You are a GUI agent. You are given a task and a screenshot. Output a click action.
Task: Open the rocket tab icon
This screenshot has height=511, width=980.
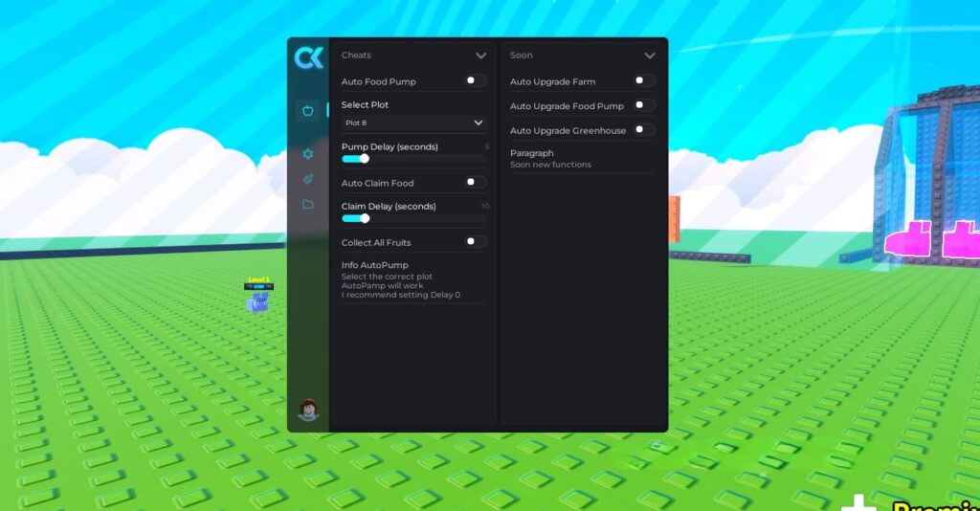307,179
